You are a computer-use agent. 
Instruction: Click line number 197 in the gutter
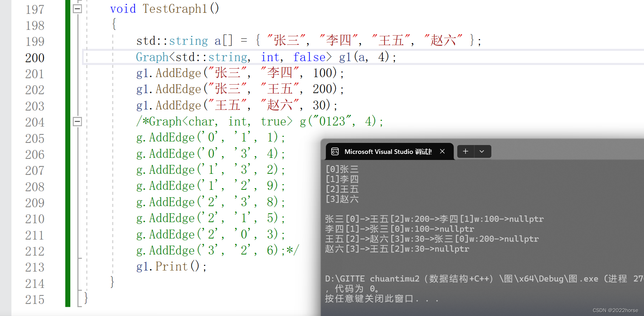click(x=35, y=9)
